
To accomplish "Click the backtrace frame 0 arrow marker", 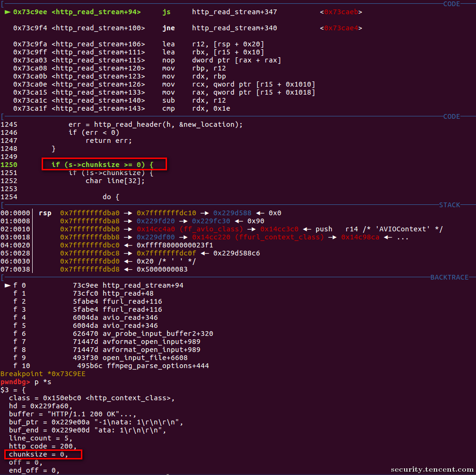I will [x=8, y=286].
